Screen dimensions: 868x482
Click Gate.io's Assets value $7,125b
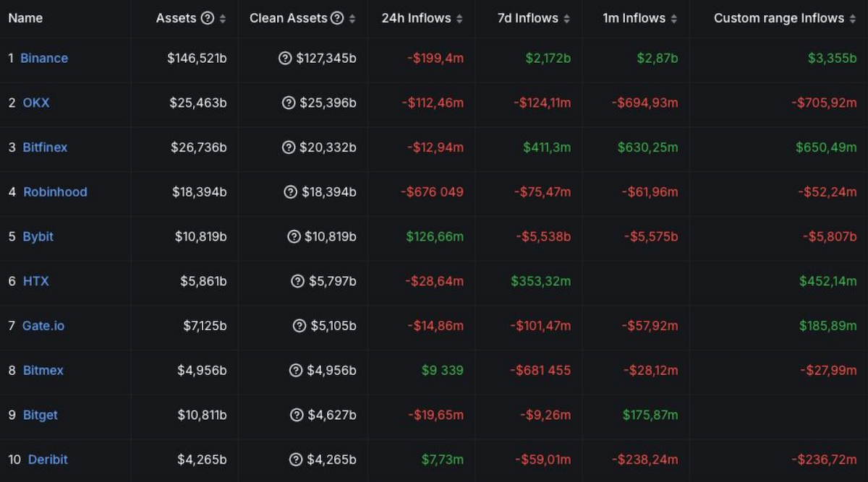[205, 326]
